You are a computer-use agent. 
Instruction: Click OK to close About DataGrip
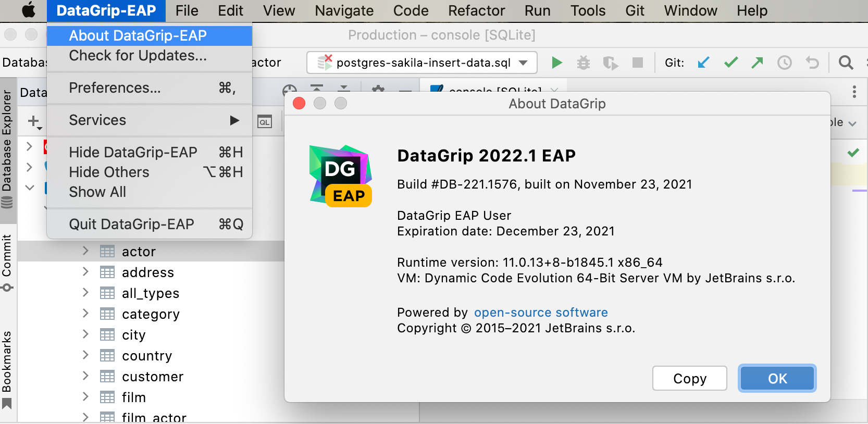tap(777, 379)
